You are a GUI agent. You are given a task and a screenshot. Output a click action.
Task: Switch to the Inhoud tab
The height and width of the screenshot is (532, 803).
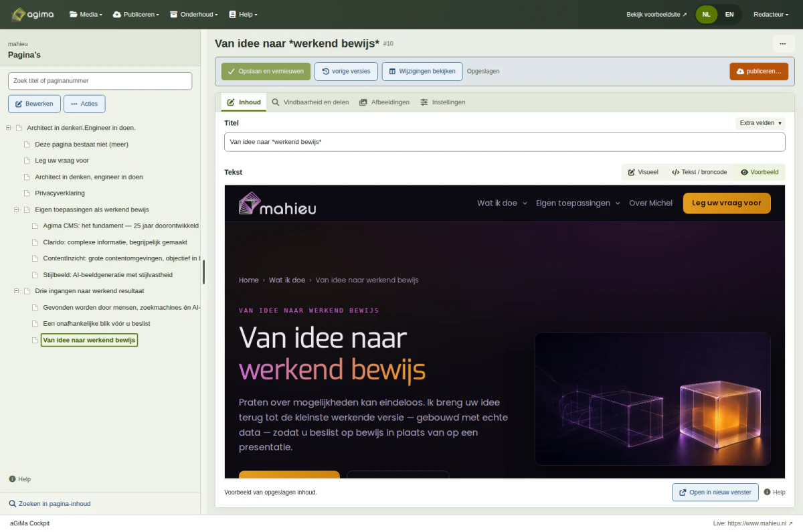pyautogui.click(x=244, y=102)
